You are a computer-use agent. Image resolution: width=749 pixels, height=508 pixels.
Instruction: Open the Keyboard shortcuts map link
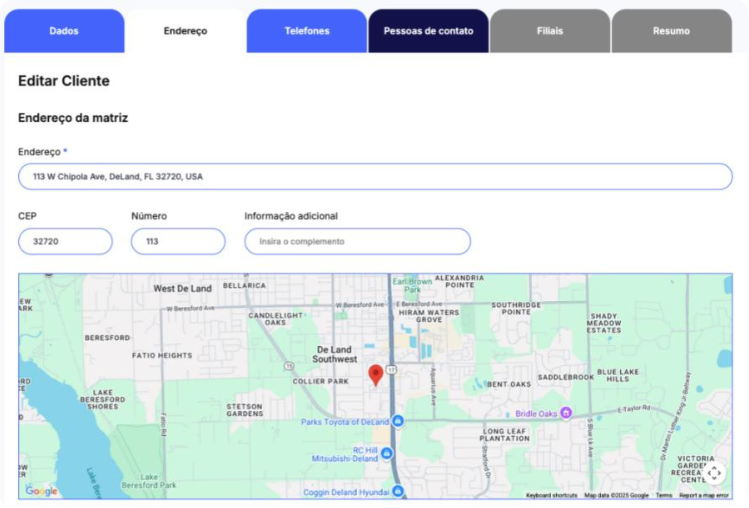click(551, 495)
